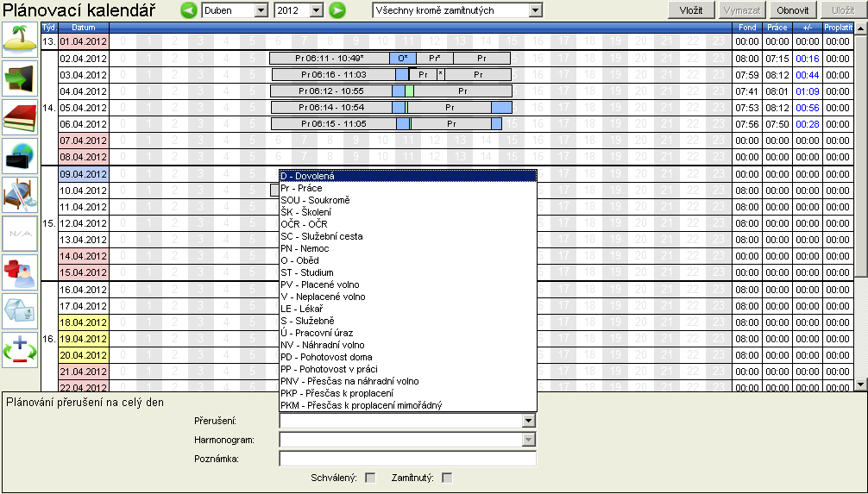This screenshot has width=868, height=494.
Task: Choose PKM - Přesčas k proplacení mimořádný
Action: click(x=408, y=405)
